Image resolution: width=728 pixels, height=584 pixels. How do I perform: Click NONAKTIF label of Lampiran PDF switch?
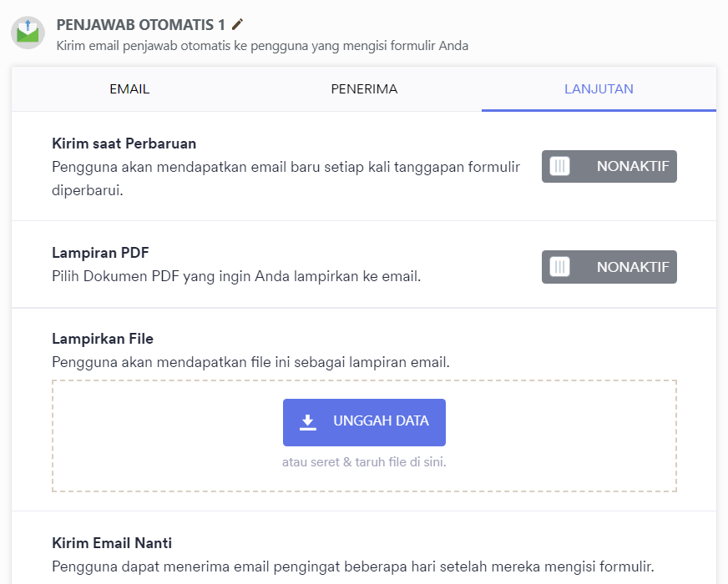pos(633,267)
